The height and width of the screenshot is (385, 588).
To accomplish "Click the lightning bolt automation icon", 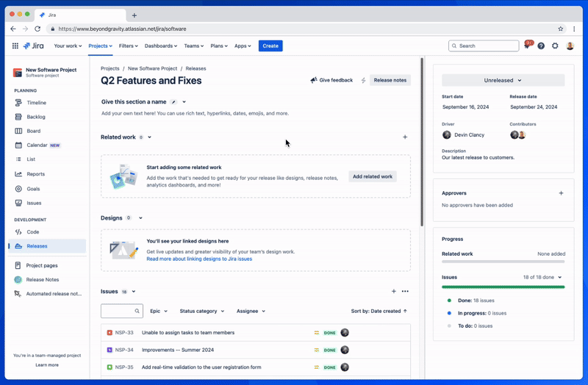I will 363,80.
